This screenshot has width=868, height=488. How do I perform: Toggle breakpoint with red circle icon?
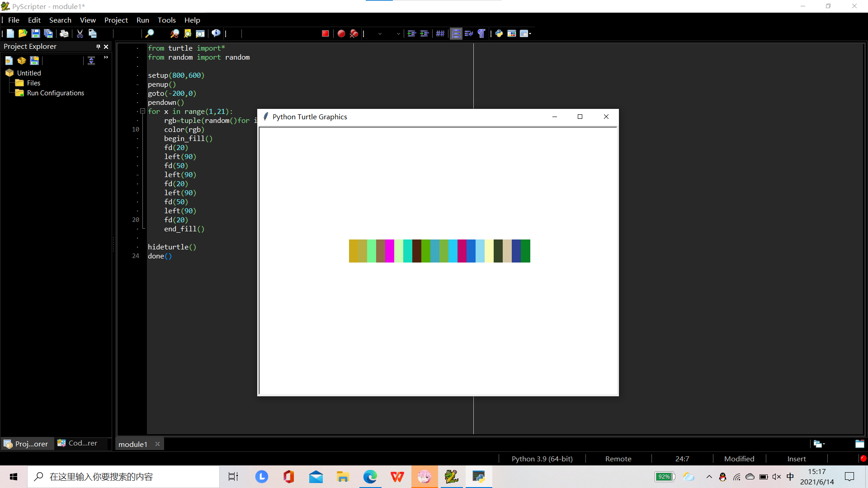point(341,33)
